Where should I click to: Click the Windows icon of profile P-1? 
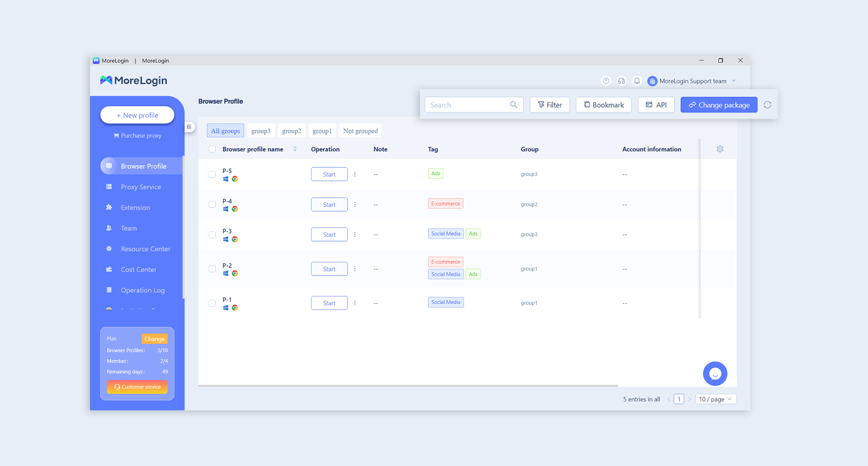tap(226, 308)
